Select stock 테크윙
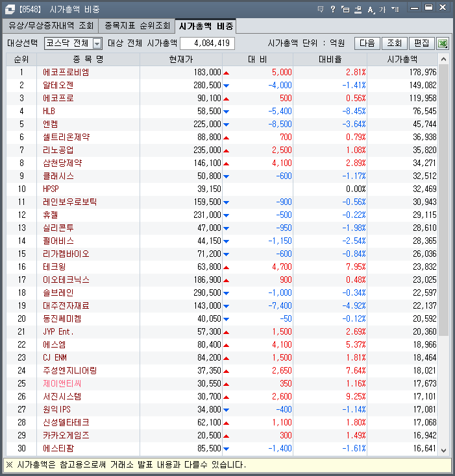This screenshot has height=476, width=455. pyautogui.click(x=55, y=267)
